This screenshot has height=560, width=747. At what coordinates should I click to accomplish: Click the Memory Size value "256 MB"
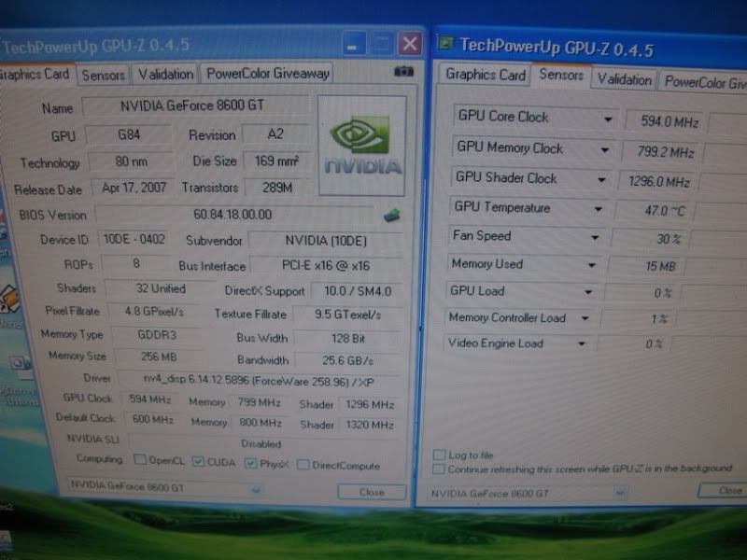pyautogui.click(x=159, y=357)
